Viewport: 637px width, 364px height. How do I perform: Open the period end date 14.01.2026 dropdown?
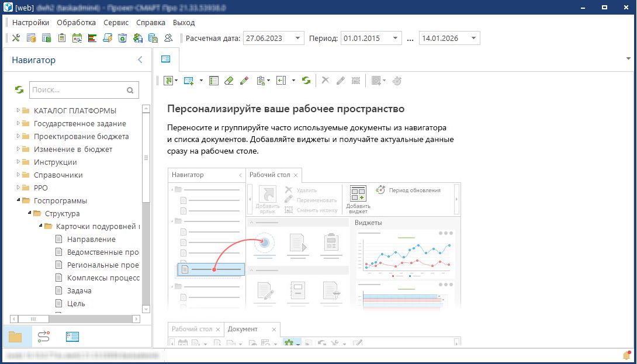click(x=473, y=39)
